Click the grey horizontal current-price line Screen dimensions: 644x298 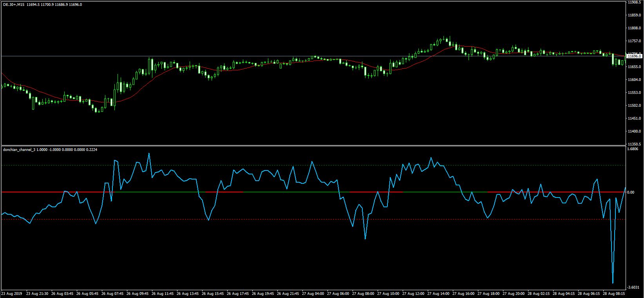(313, 56)
